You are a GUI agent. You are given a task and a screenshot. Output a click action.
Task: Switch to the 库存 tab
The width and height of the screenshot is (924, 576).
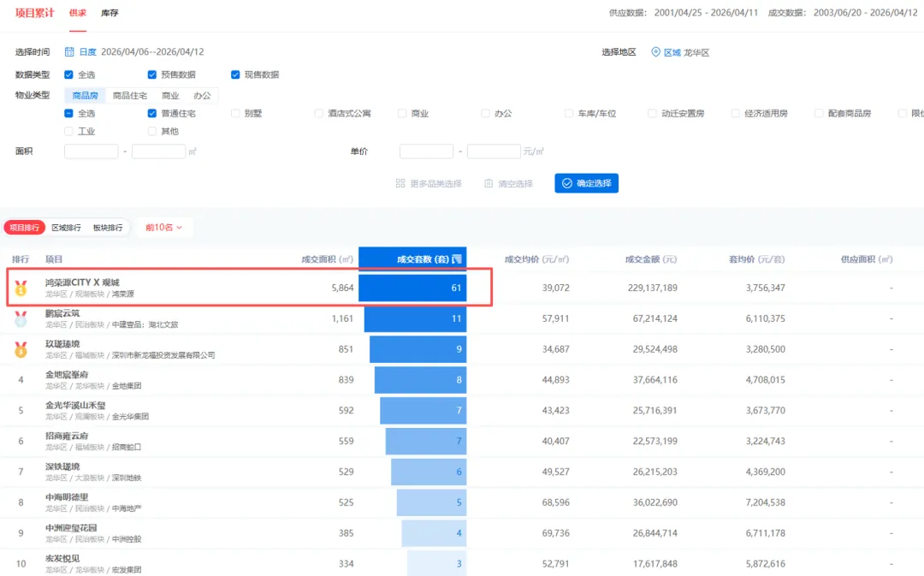click(x=110, y=13)
